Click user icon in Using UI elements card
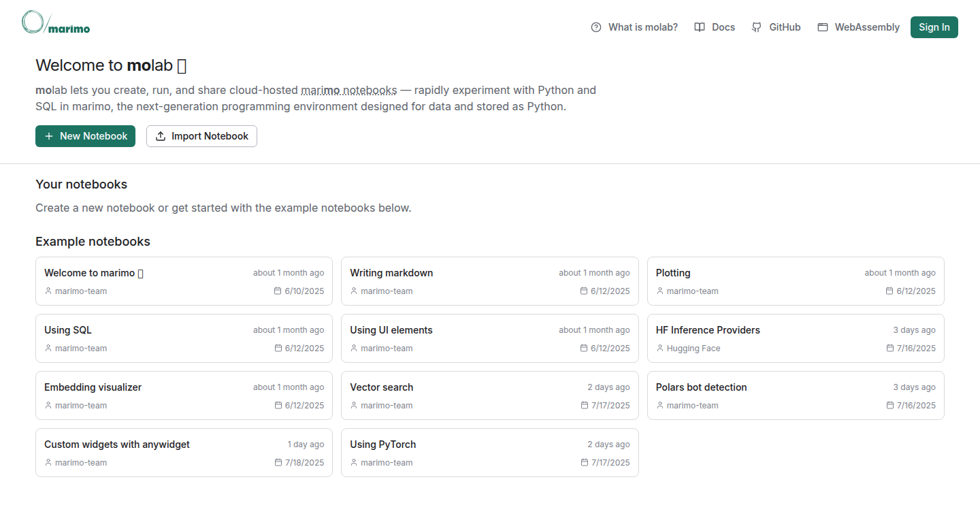Image resolution: width=980 pixels, height=518 pixels. [x=354, y=349]
